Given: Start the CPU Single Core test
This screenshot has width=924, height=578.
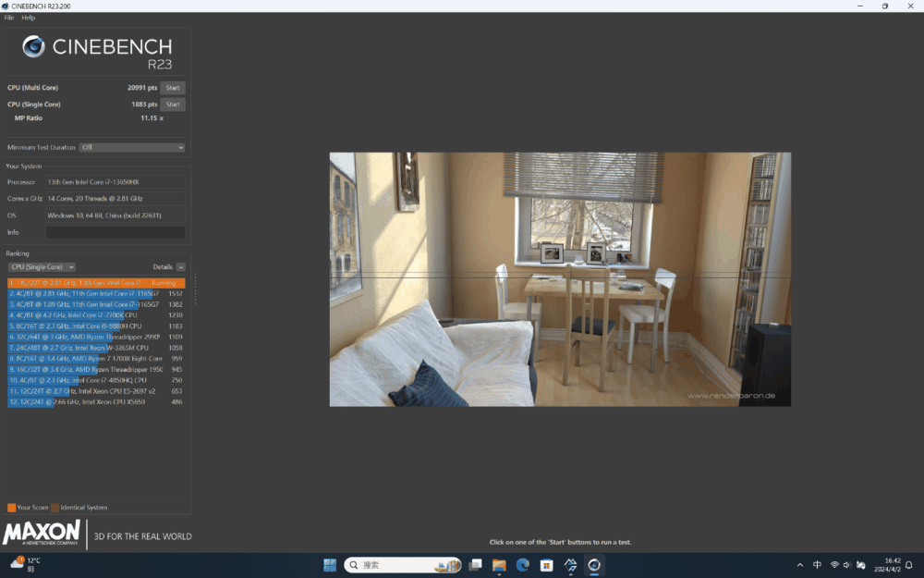Looking at the screenshot, I should 172,105.
